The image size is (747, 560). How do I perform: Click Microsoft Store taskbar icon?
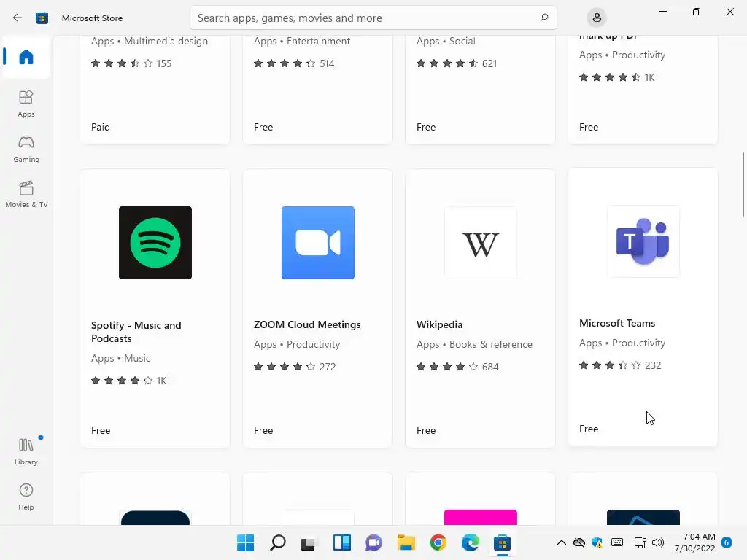[502, 542]
